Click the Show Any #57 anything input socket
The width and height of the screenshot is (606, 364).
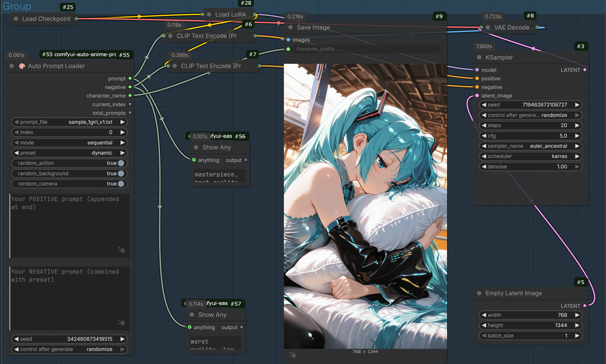[x=190, y=327]
